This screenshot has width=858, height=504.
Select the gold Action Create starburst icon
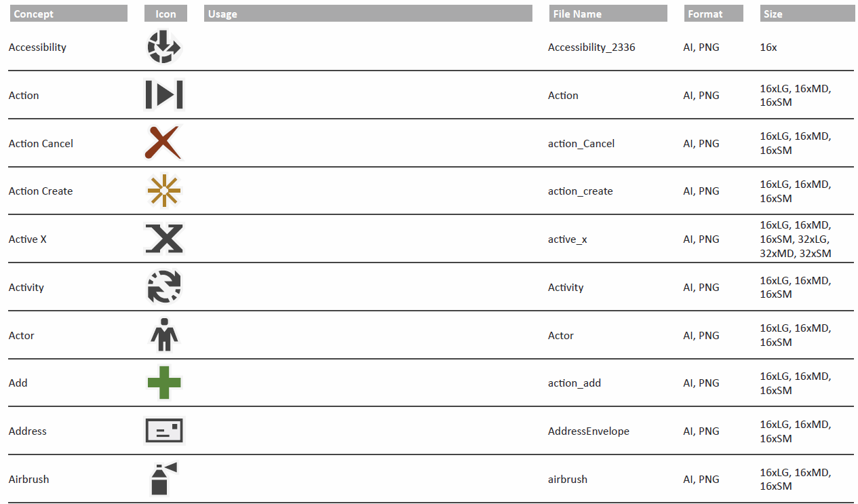164,191
